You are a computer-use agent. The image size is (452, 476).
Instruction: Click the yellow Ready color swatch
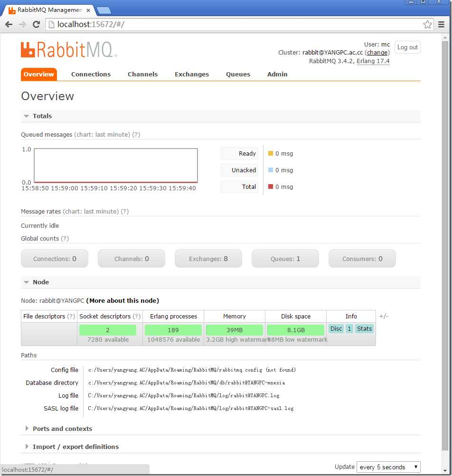270,153
